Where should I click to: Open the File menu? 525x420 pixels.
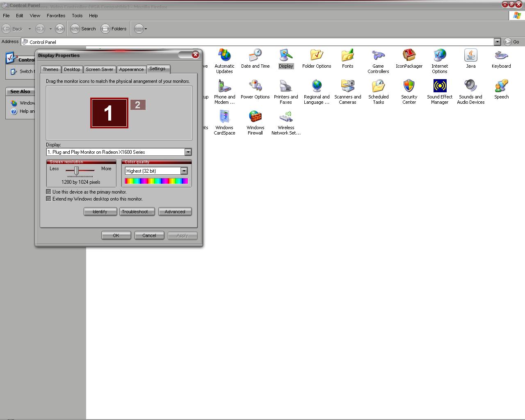tap(6, 16)
